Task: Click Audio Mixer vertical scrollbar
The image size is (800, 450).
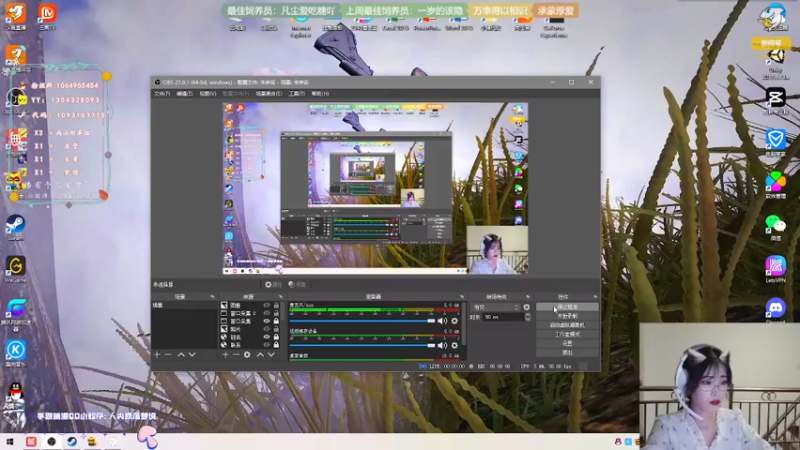Action: pos(463,324)
